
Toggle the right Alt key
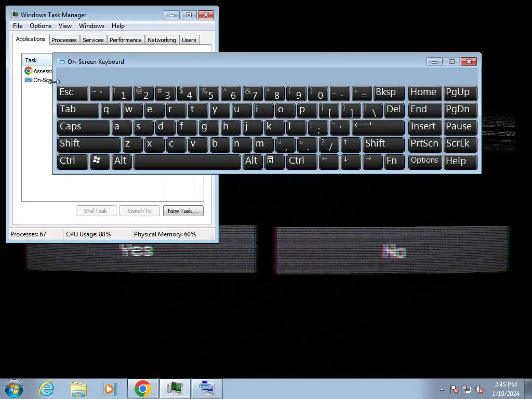pyautogui.click(x=252, y=162)
